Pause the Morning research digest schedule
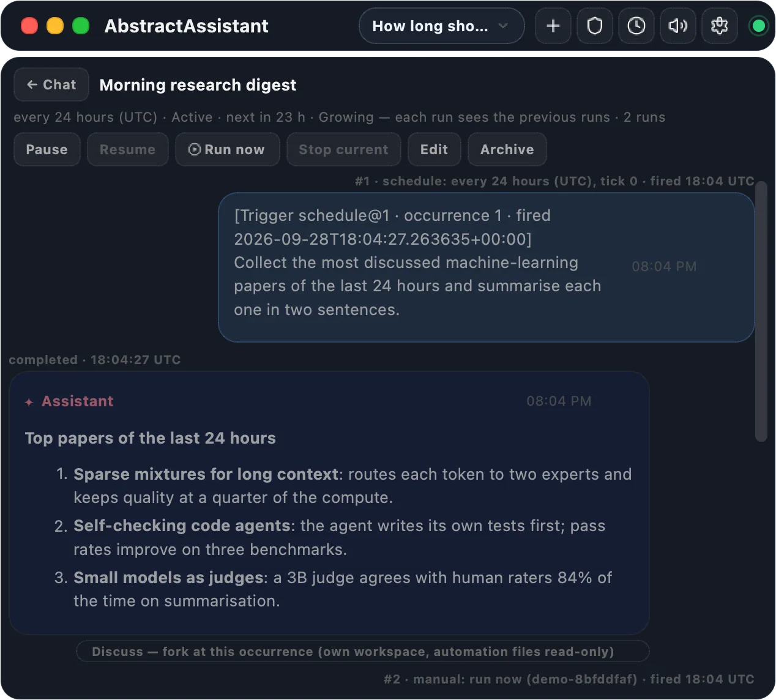Image resolution: width=776 pixels, height=700 pixels. tap(47, 149)
